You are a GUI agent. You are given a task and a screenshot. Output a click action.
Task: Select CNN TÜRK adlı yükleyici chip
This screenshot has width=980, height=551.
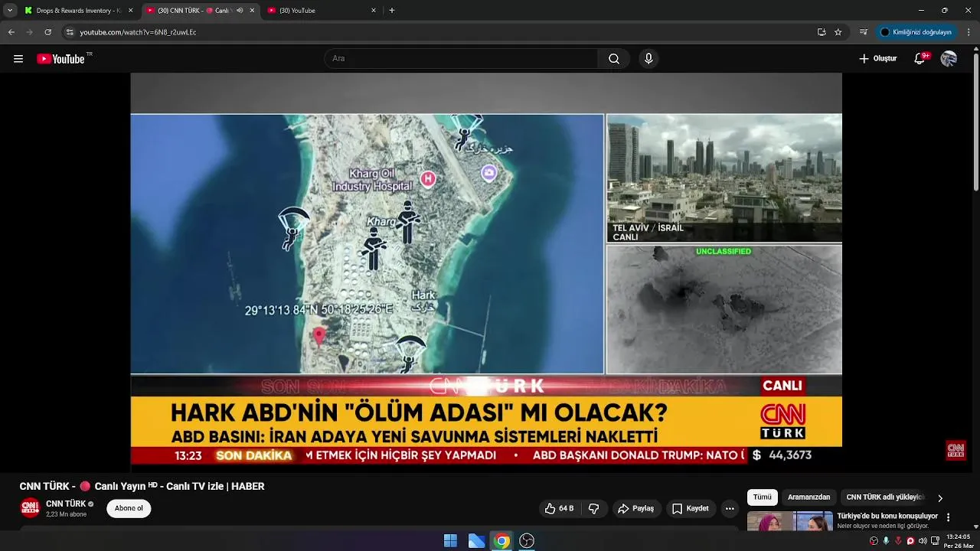[886, 497]
